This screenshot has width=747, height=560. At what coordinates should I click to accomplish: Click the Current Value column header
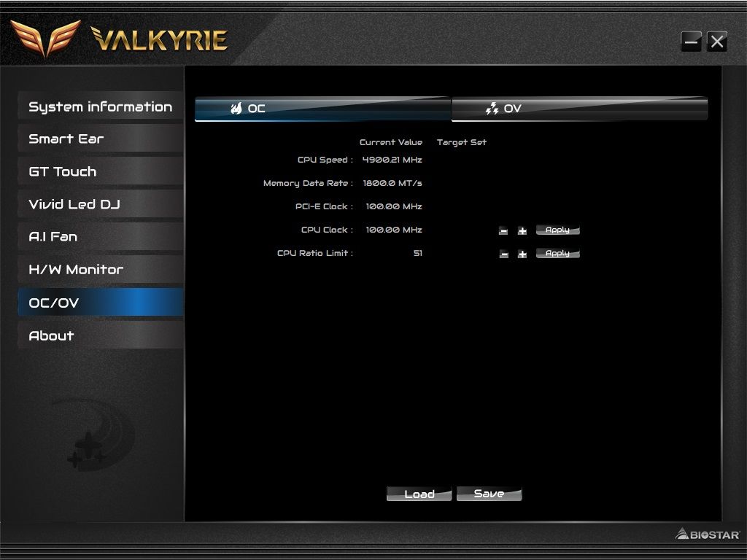[391, 142]
